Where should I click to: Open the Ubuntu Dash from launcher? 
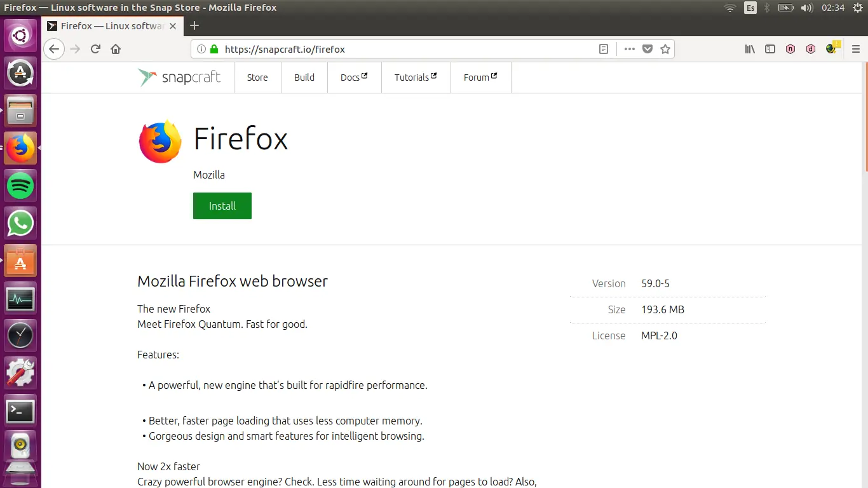[x=20, y=36]
